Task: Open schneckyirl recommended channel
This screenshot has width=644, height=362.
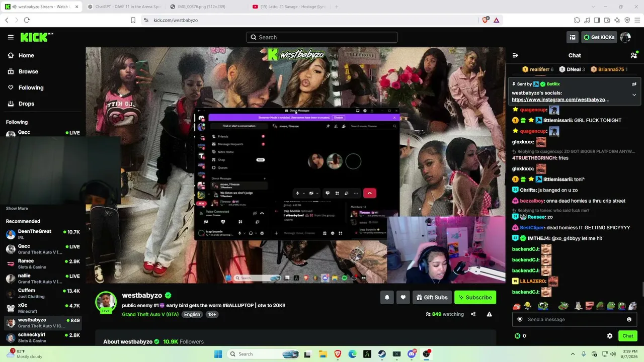Action: tap(42, 337)
